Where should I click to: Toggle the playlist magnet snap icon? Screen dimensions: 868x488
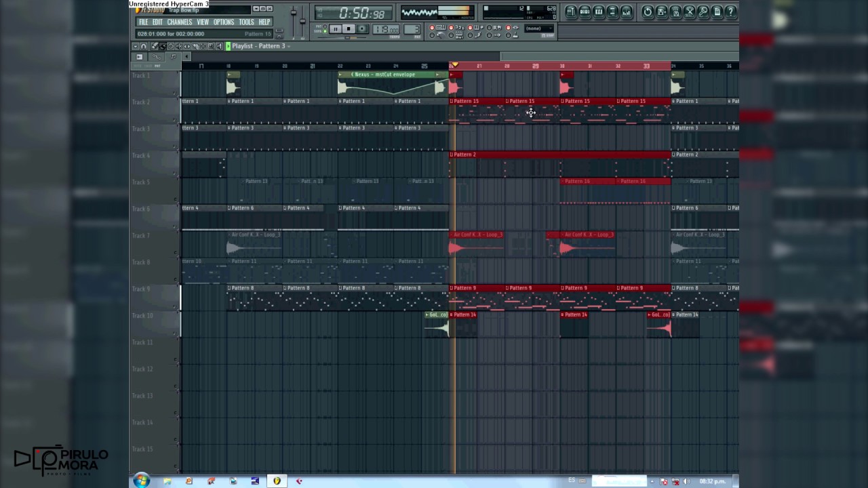click(x=143, y=46)
